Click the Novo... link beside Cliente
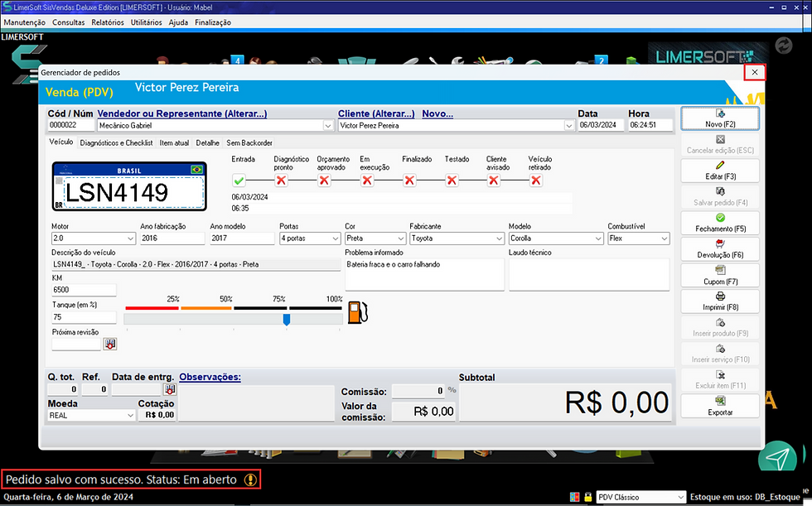 [x=437, y=113]
